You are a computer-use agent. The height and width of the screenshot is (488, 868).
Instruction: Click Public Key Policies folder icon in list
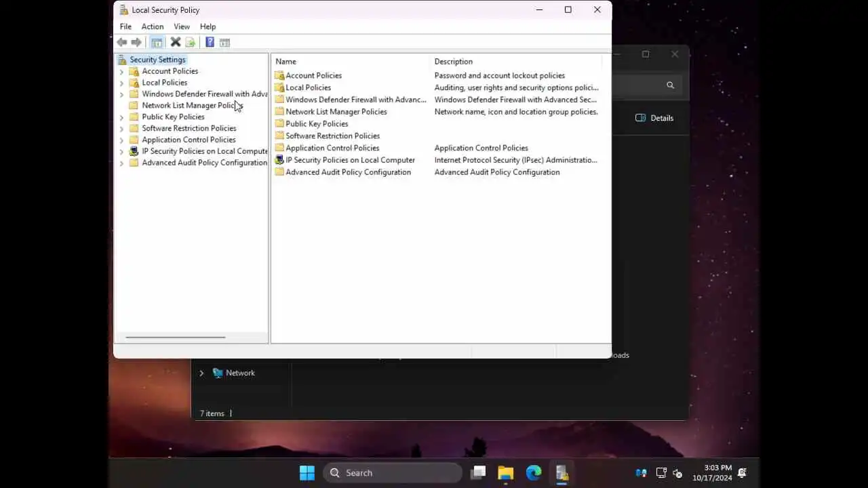279,123
